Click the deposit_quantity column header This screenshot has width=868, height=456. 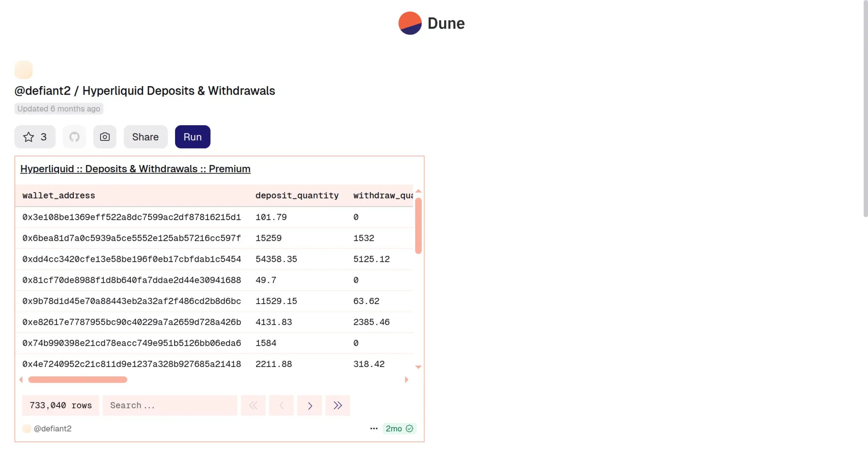pos(297,196)
